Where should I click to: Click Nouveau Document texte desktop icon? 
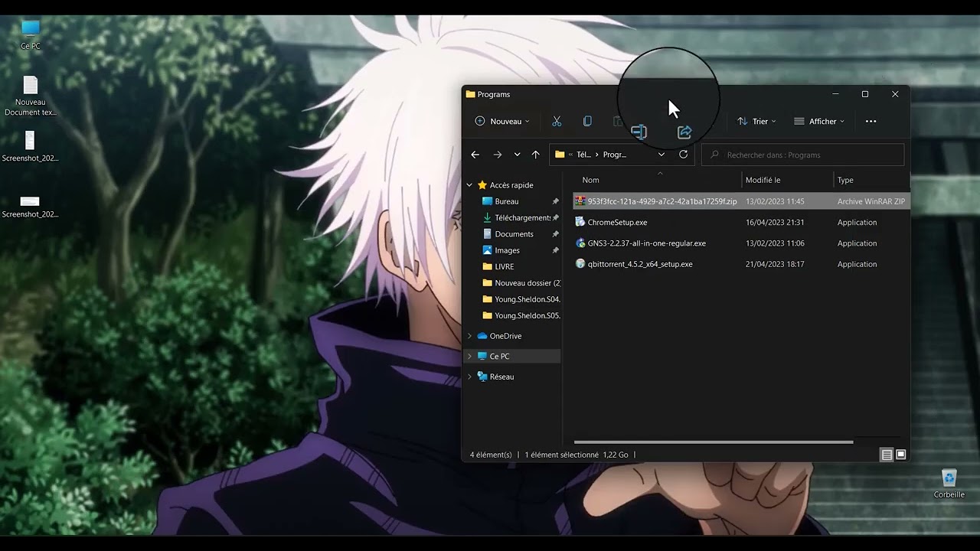pos(31,96)
